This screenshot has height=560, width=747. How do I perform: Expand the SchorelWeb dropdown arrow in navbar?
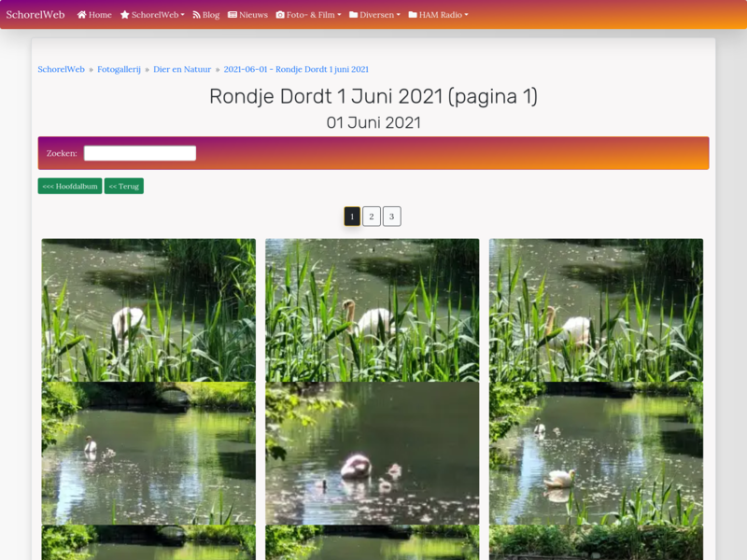point(182,15)
